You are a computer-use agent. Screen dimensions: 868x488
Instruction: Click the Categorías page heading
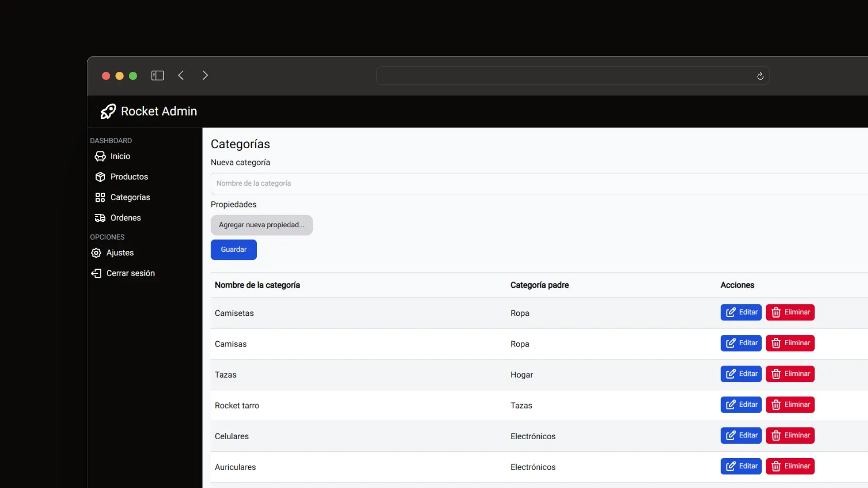pyautogui.click(x=240, y=144)
